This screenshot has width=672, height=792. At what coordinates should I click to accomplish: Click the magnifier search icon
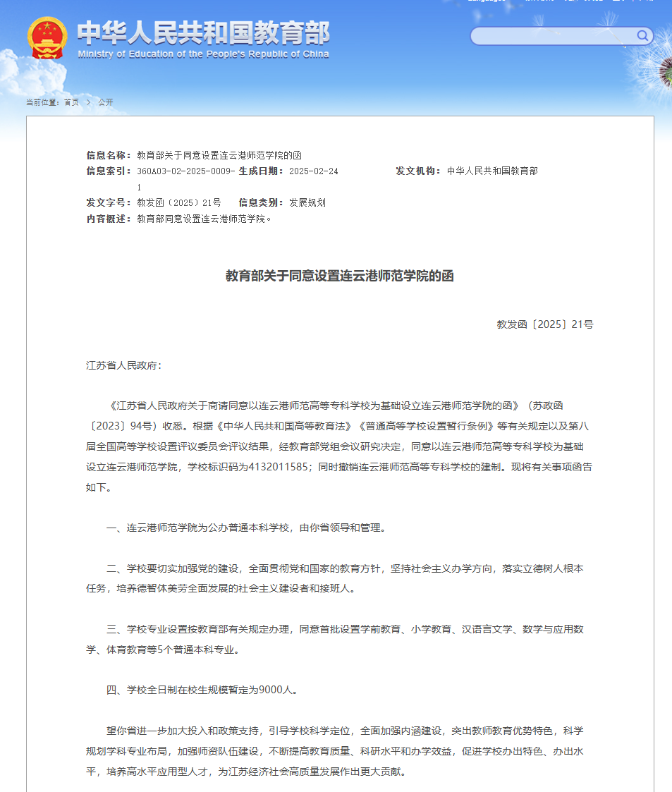642,35
